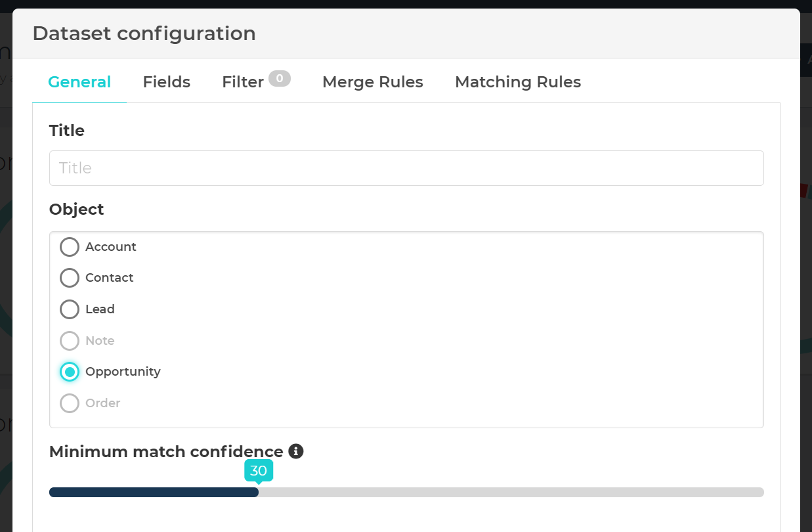Click the slider value bubble showing 30
The image size is (812, 532).
[x=259, y=471]
